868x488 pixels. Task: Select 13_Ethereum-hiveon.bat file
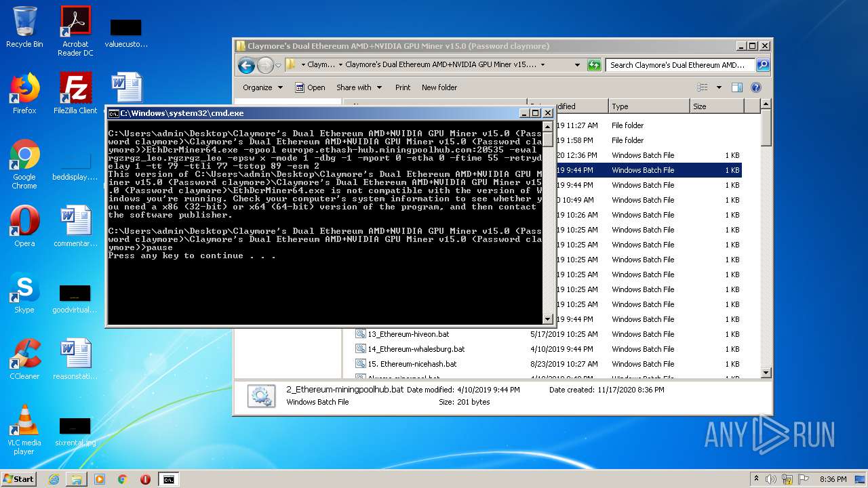(409, 334)
